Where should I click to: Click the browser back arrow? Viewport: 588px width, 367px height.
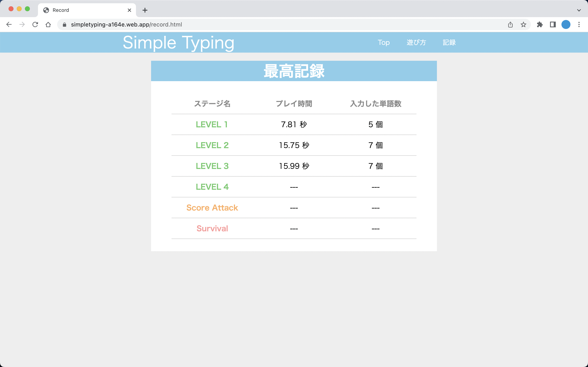[x=9, y=24]
